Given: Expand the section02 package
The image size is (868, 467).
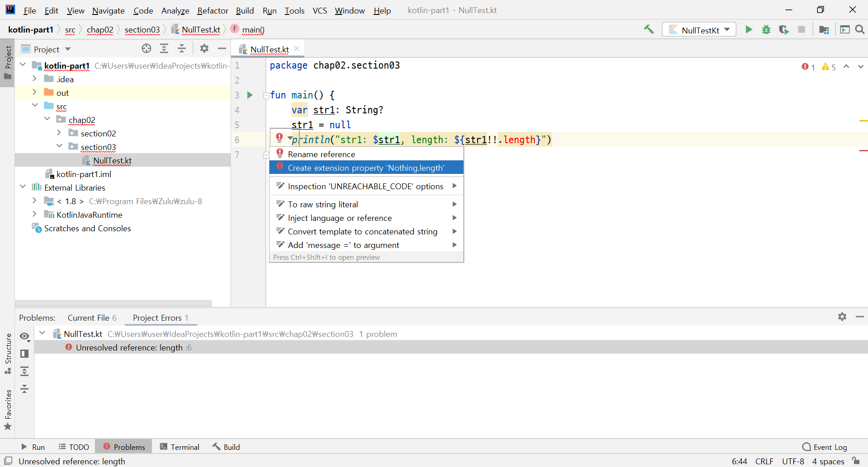Looking at the screenshot, I should coord(59,133).
